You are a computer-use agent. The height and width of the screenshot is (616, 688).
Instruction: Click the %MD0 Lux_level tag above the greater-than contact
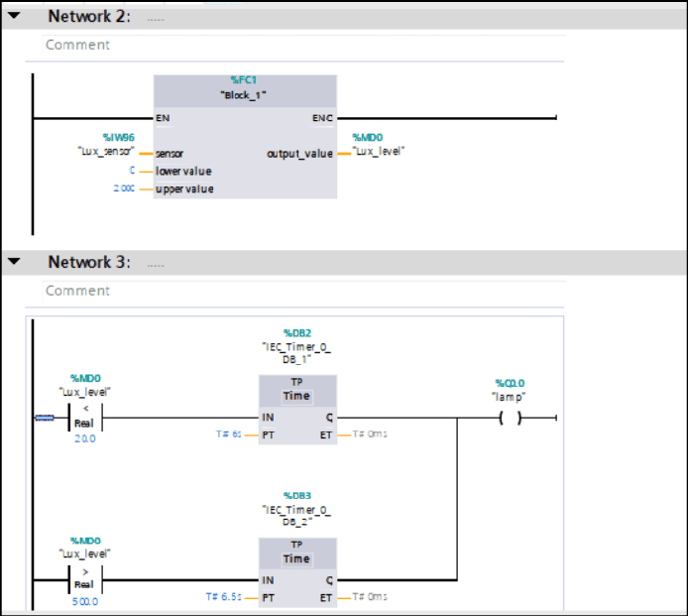click(x=85, y=548)
